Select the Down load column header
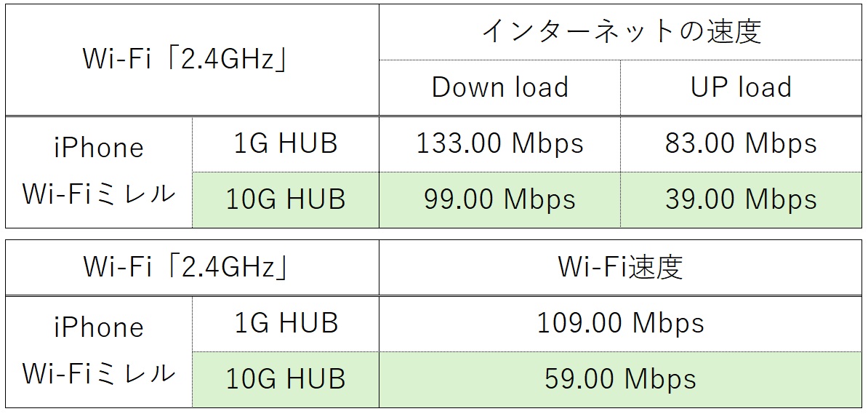The height and width of the screenshot is (414, 868). [x=499, y=87]
